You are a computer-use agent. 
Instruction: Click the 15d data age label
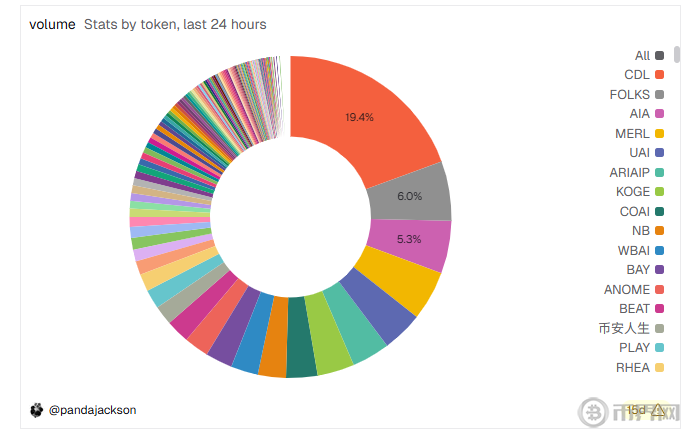636,410
